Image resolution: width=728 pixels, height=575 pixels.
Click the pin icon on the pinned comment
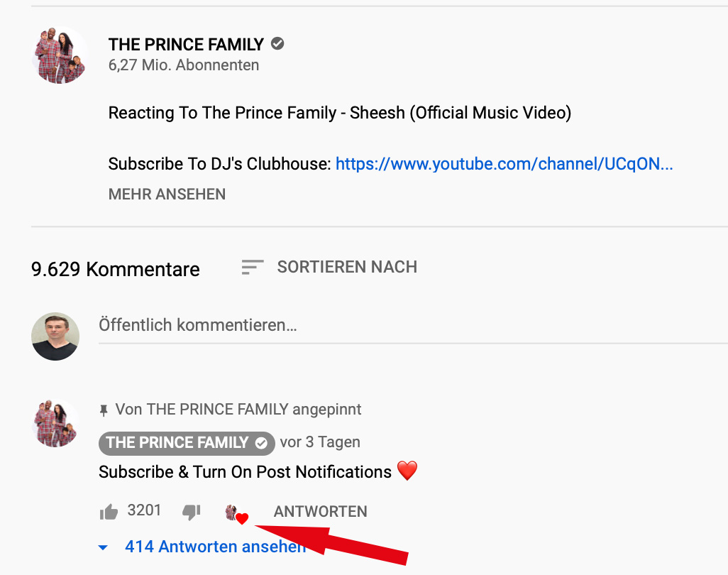pyautogui.click(x=104, y=410)
